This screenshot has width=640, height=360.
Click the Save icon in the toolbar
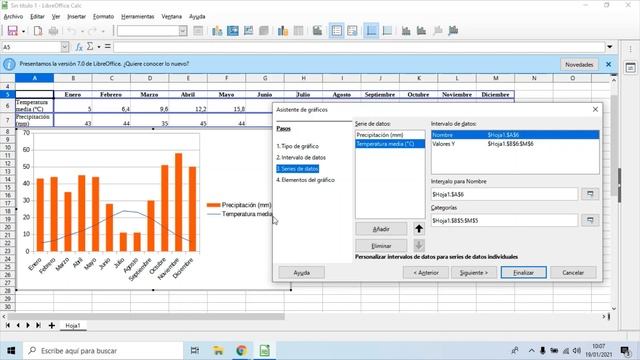[12, 31]
